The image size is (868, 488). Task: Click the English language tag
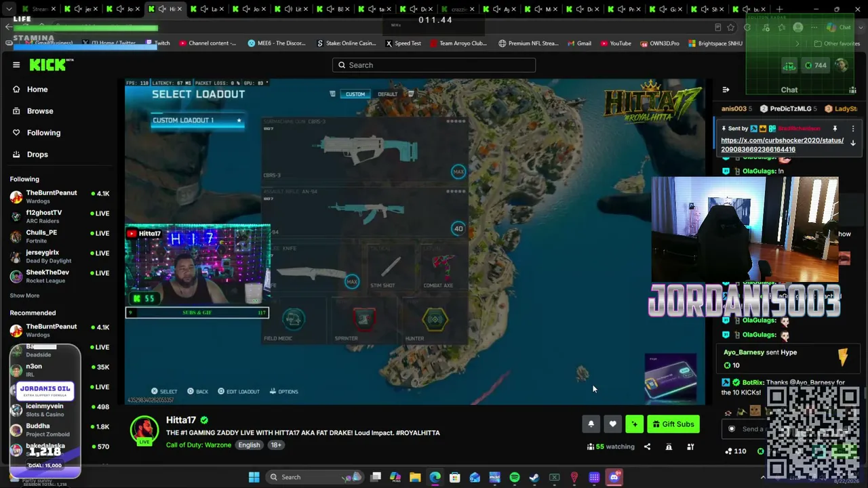[x=249, y=445]
